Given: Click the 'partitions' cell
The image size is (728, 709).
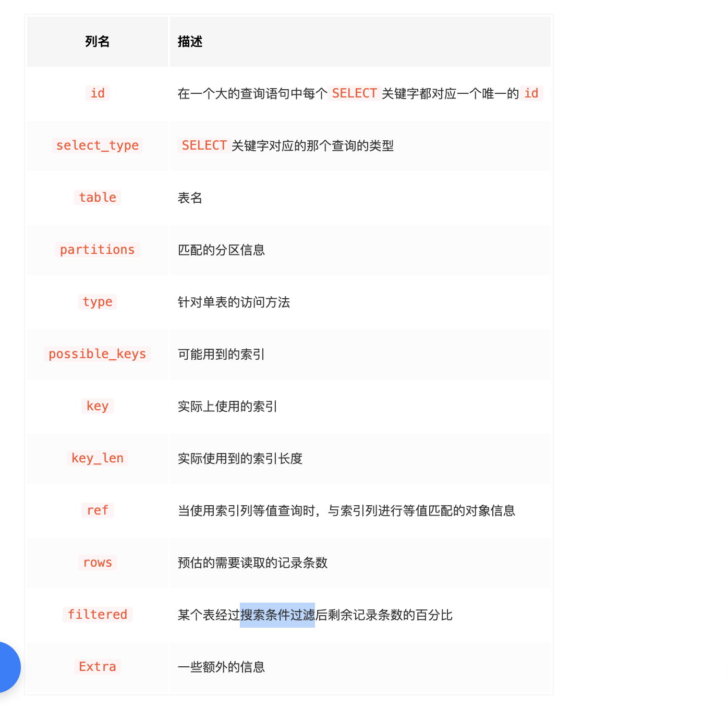Looking at the screenshot, I should 98,250.
